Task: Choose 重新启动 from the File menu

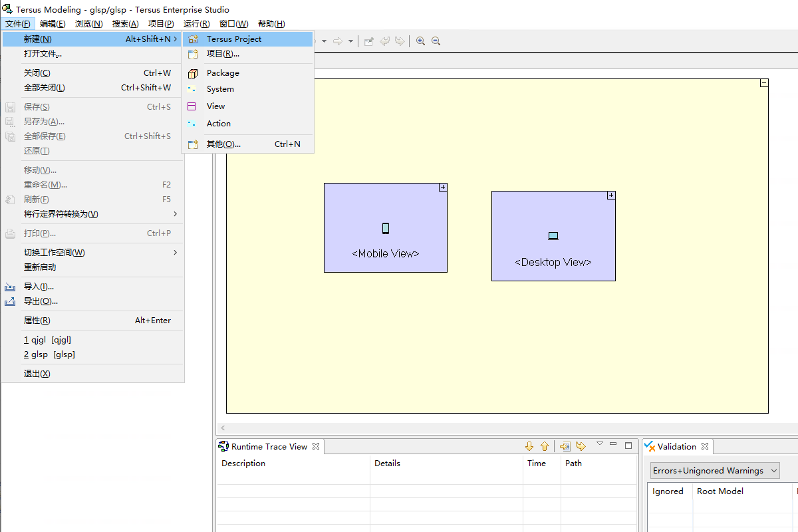Action: (92, 267)
